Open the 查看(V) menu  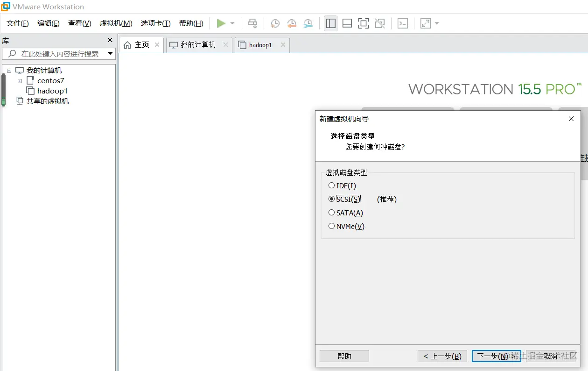point(80,23)
